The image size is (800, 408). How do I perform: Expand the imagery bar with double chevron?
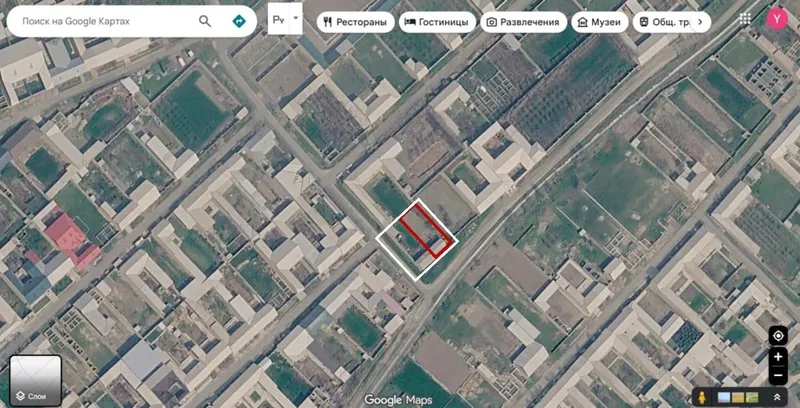coord(777,397)
